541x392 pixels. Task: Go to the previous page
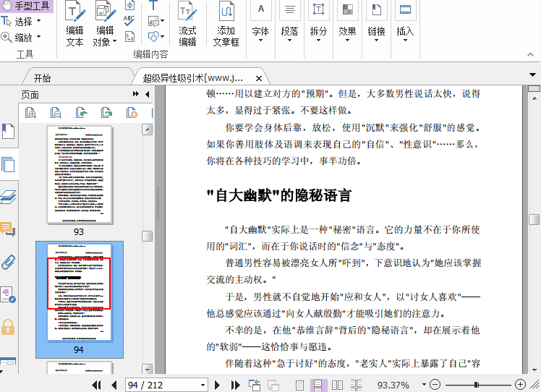114,385
